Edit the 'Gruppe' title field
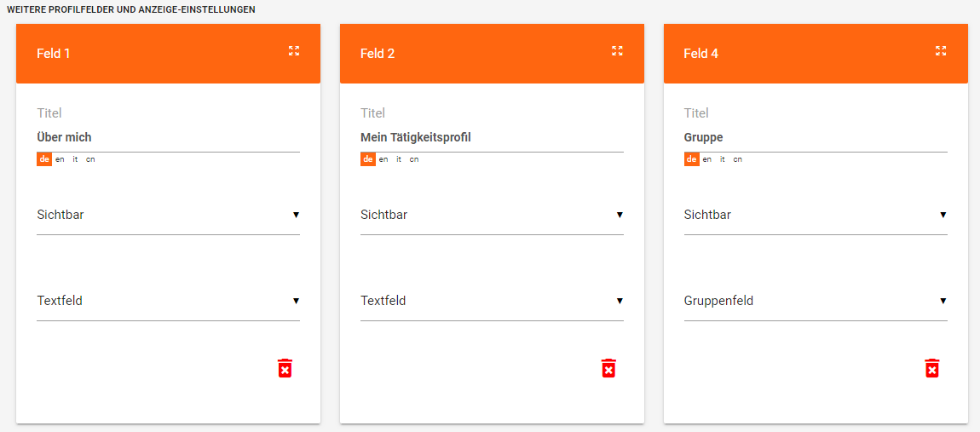 tap(816, 137)
